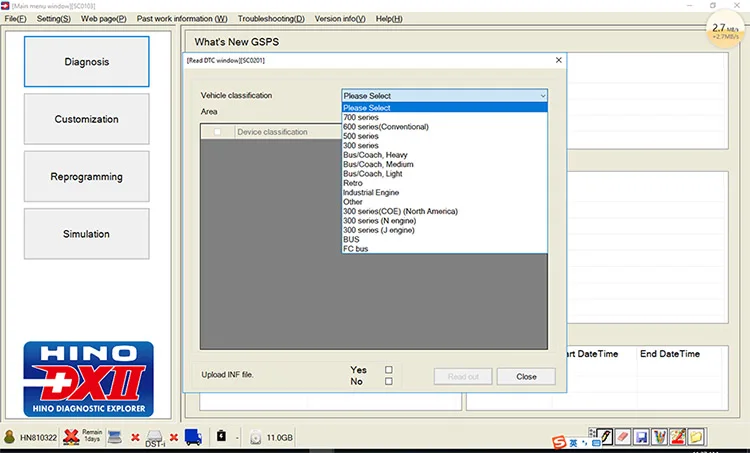Click the HN810322 user ID text

(38, 438)
